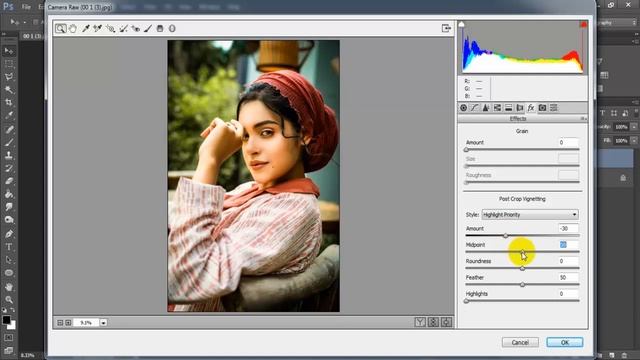This screenshot has width=640, height=360.
Task: Open the File menu in Photoshop
Action: (x=26, y=7)
